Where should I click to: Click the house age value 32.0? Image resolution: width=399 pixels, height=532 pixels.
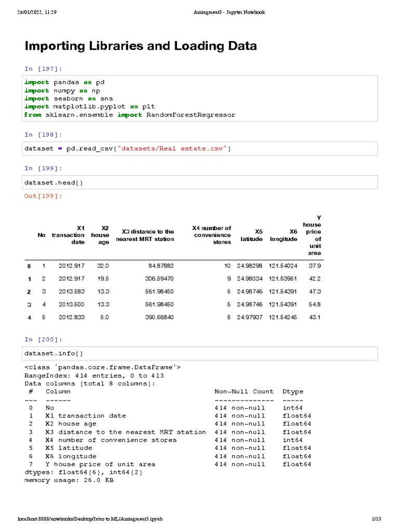pyautogui.click(x=103, y=265)
